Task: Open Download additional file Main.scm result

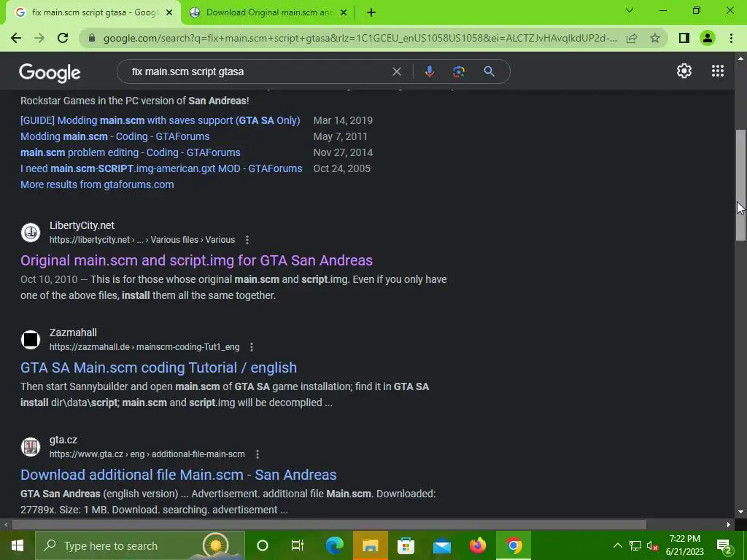Action: [x=179, y=475]
